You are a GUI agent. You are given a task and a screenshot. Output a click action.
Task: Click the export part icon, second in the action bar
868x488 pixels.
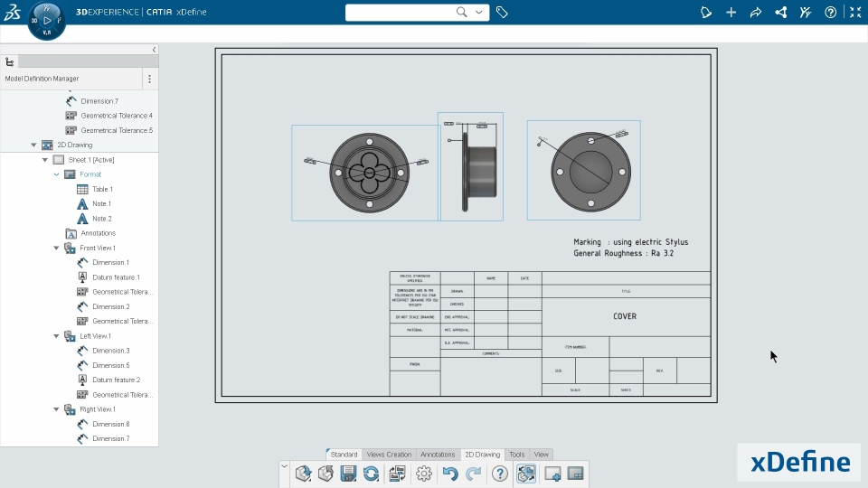click(x=326, y=474)
